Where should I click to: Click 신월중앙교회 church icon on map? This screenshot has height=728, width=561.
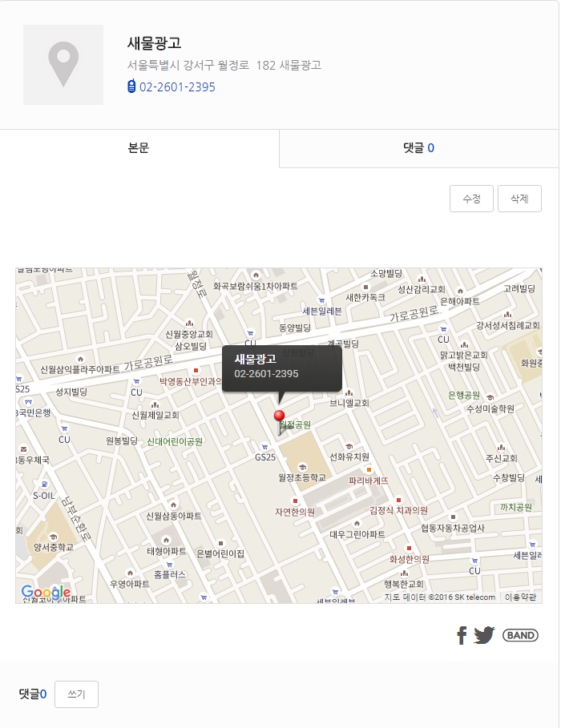[189, 323]
